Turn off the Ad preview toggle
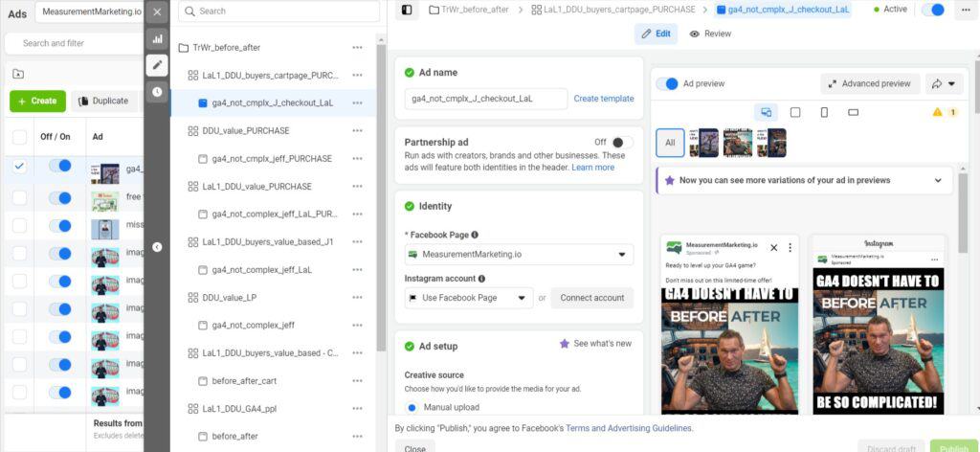Screen dimensions: 980x452 coord(667,83)
